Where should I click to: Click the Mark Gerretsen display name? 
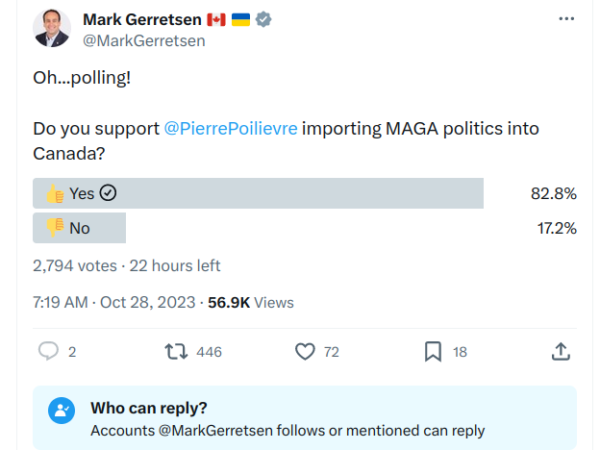coord(141,20)
